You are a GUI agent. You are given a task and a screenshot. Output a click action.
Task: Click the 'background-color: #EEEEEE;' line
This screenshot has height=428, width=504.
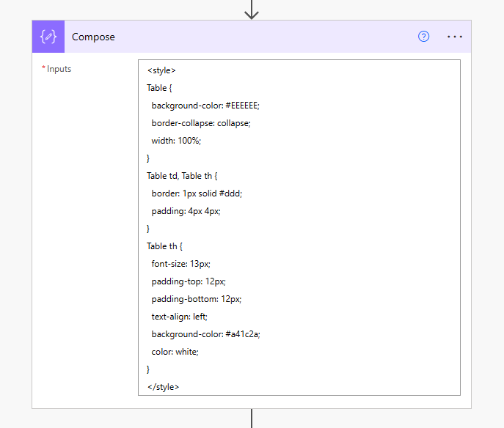click(x=205, y=106)
